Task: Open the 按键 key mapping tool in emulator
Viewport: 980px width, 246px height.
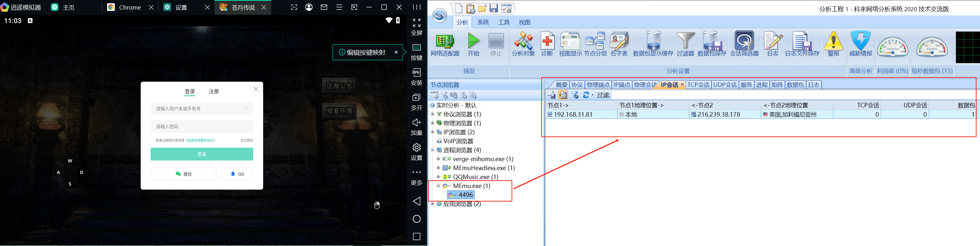Action: (417, 52)
